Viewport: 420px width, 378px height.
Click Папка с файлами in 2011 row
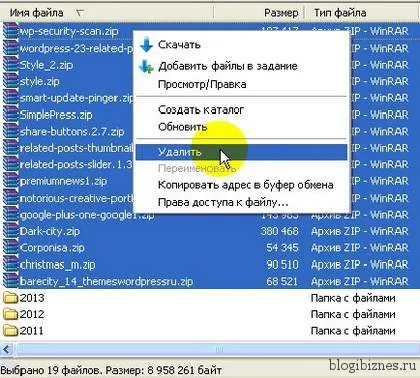point(353,331)
